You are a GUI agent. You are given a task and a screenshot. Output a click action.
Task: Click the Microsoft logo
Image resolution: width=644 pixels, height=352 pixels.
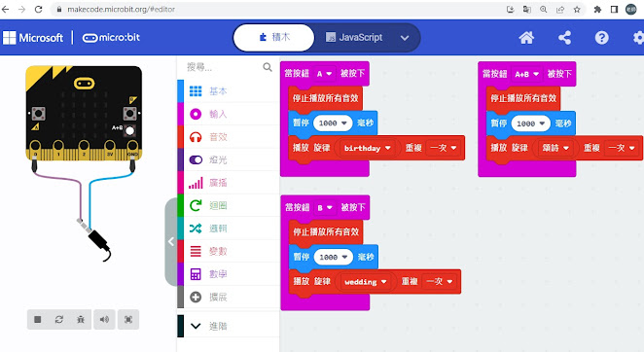pyautogui.click(x=33, y=38)
